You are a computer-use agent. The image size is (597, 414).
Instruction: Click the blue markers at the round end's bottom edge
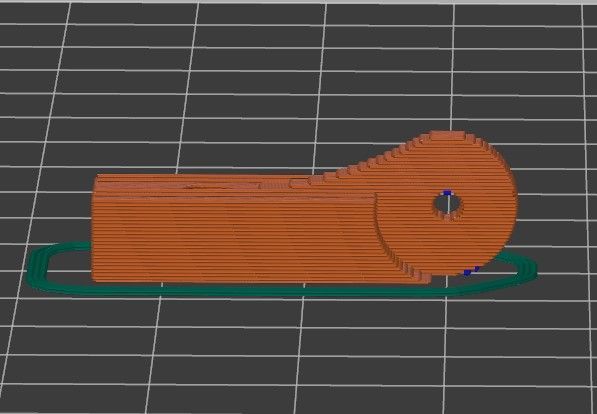[471, 271]
